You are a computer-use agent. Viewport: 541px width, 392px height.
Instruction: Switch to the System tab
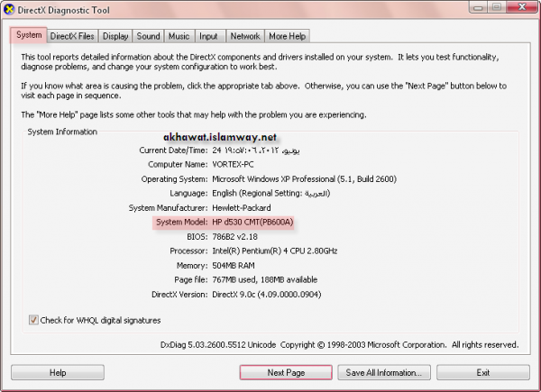point(29,35)
